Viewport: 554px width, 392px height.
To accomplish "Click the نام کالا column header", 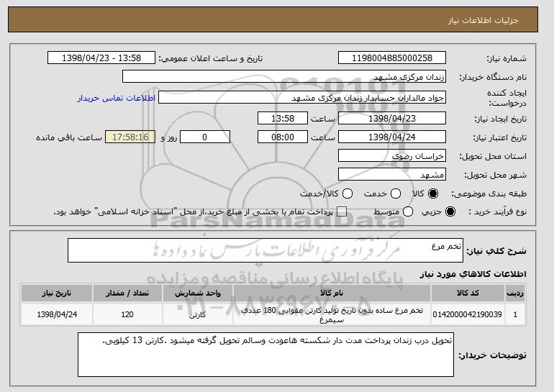I will click(332, 293).
